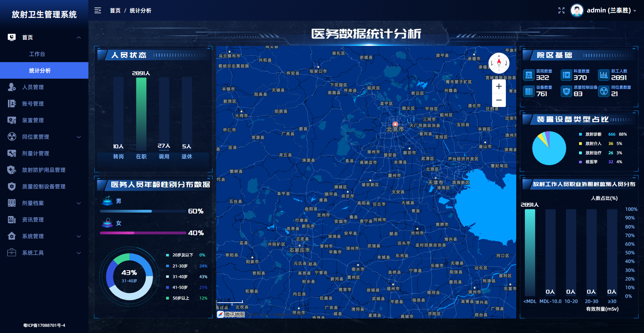Viewport: 644px width, 333px height.
Task: Click the 设备数量 device icon
Action: click(x=528, y=91)
